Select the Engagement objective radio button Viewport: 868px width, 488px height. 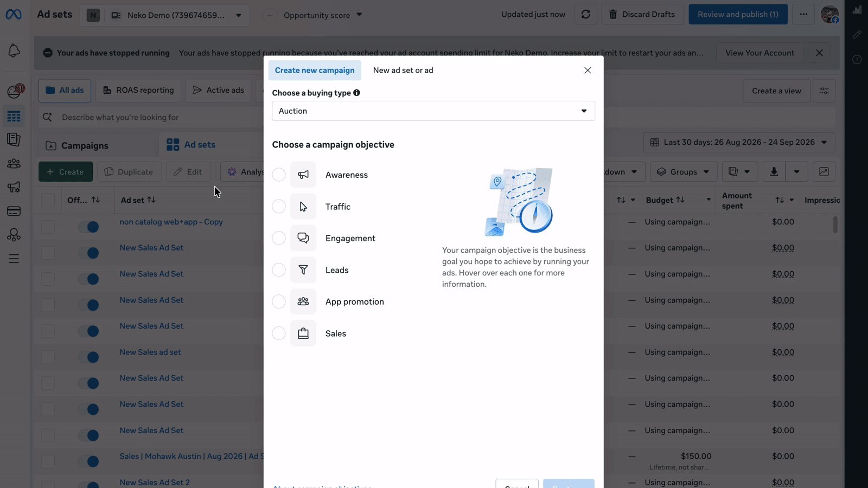[279, 238]
